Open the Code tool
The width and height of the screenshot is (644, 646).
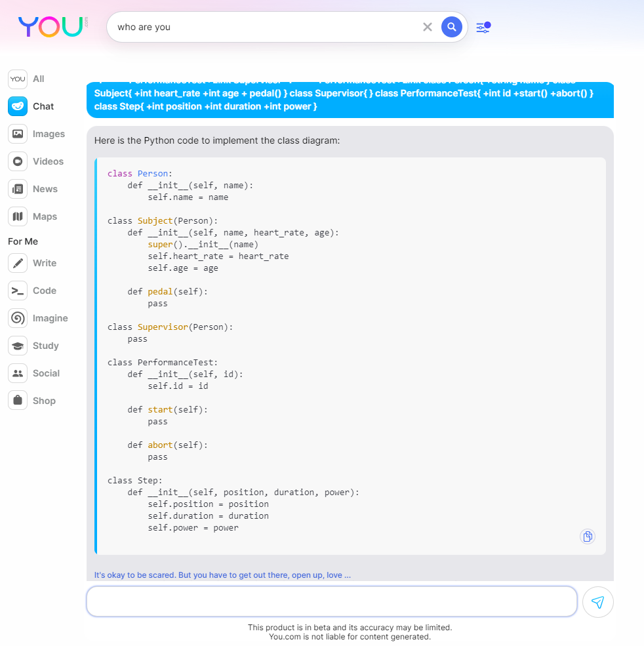tap(32, 291)
